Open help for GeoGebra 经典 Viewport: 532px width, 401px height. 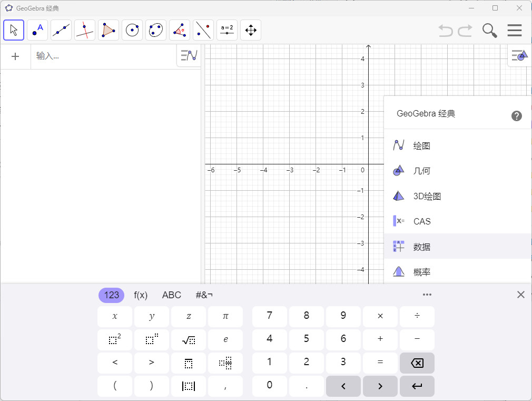coord(516,116)
